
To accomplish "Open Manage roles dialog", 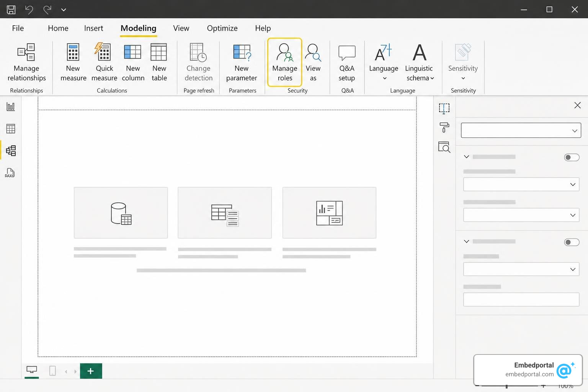I will tap(285, 62).
